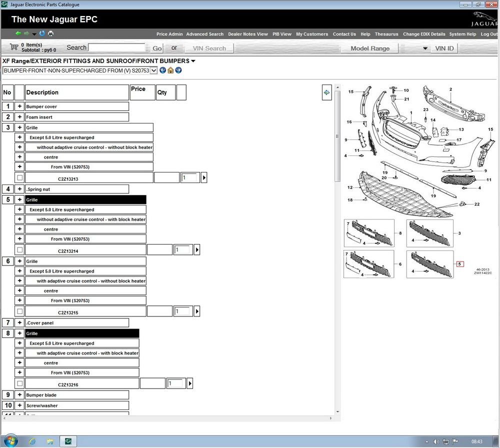Expand the Bumper cover row
Image resolution: width=500 pixels, height=448 pixels.
pyautogui.click(x=19, y=106)
